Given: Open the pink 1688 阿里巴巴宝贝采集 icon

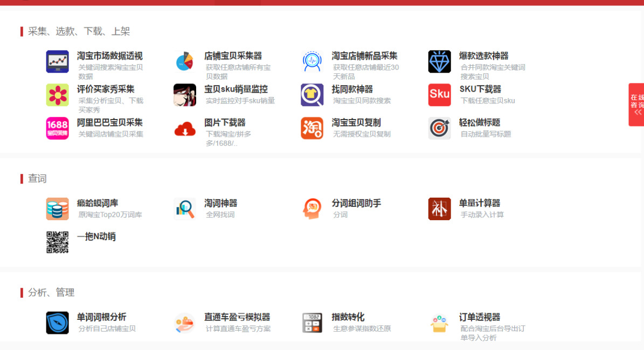Looking at the screenshot, I should pos(57,128).
